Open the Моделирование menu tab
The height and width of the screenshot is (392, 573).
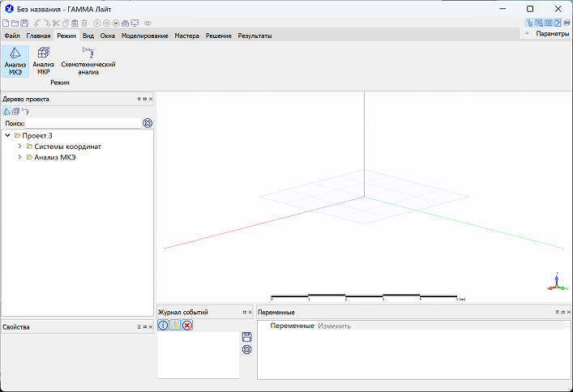click(x=145, y=36)
